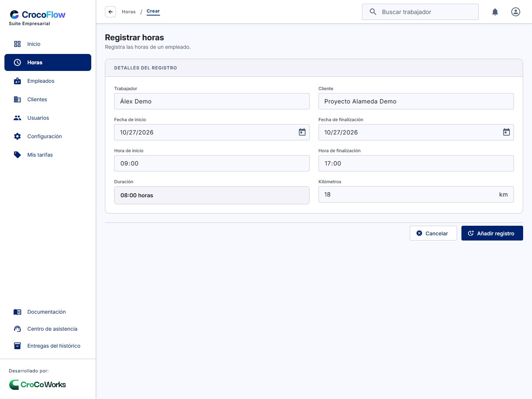Image resolution: width=532 pixels, height=399 pixels.
Task: Click the Horas clock icon
Action: pos(17,62)
